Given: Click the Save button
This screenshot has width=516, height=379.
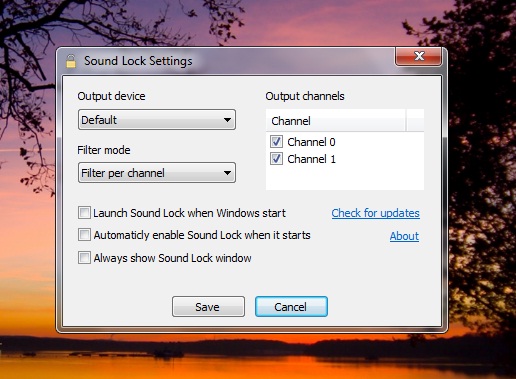Looking at the screenshot, I should tap(208, 307).
